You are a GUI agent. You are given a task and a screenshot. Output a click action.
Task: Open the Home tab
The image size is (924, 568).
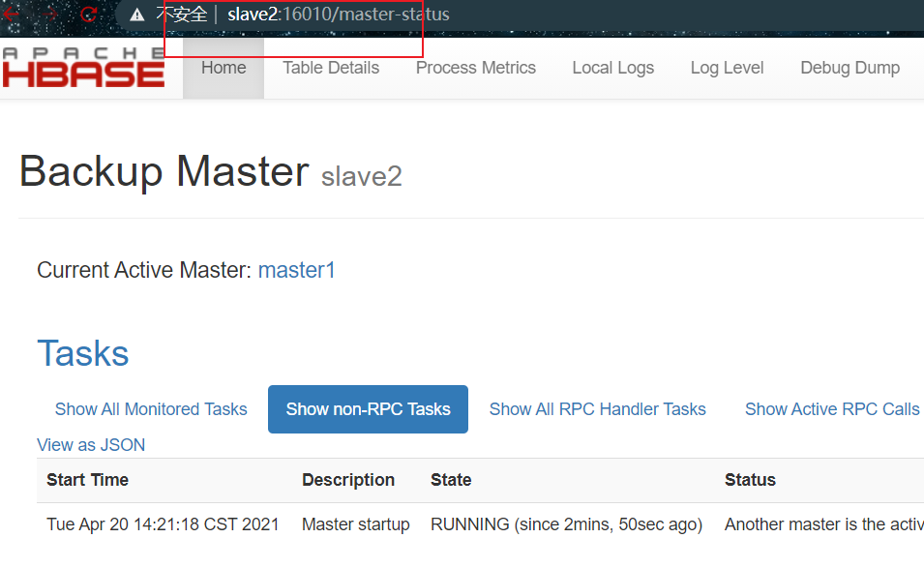(224, 68)
